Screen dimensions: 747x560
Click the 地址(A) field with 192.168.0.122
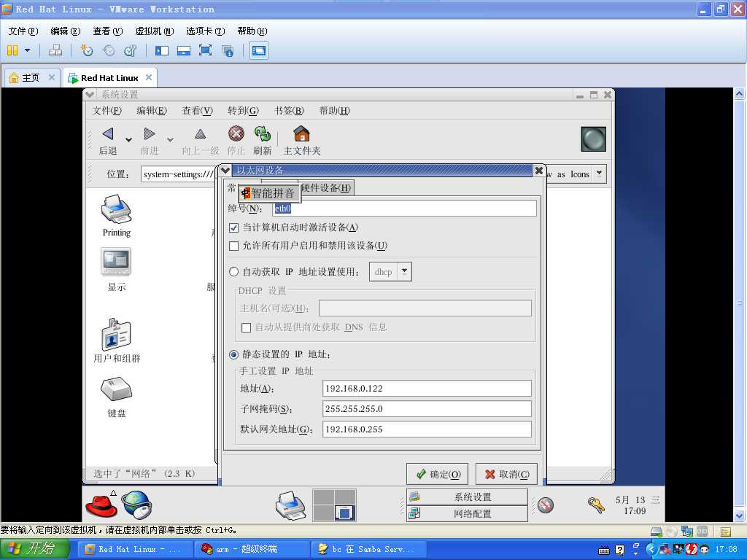coord(427,388)
